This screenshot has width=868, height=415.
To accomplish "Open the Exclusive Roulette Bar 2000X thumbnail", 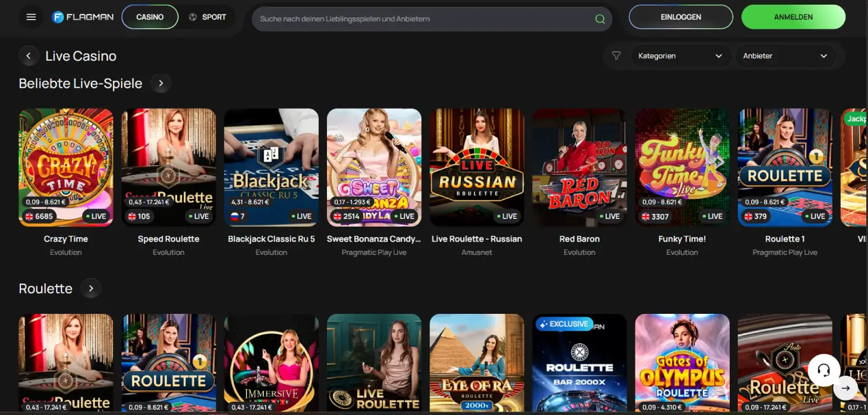I will click(x=579, y=363).
